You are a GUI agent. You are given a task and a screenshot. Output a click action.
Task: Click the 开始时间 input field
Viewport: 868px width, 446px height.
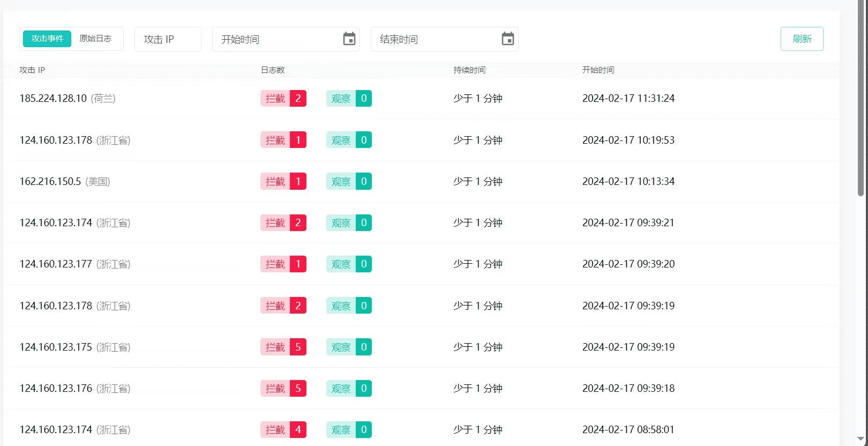(x=286, y=39)
